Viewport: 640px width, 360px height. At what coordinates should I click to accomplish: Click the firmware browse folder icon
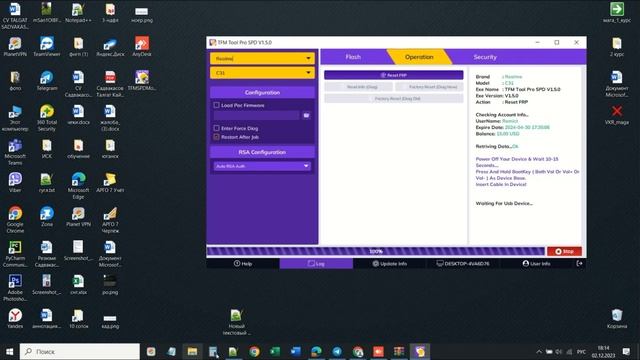point(306,116)
